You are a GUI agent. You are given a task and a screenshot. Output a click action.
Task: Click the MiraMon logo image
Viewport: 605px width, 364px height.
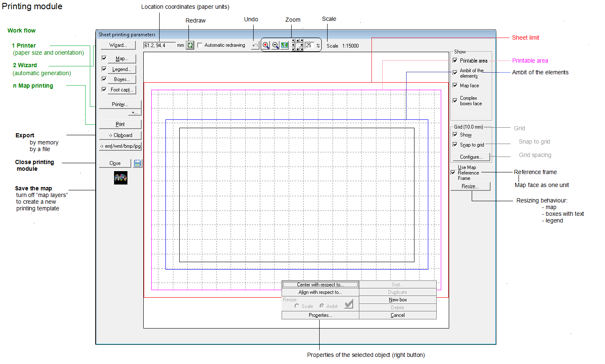tap(121, 178)
